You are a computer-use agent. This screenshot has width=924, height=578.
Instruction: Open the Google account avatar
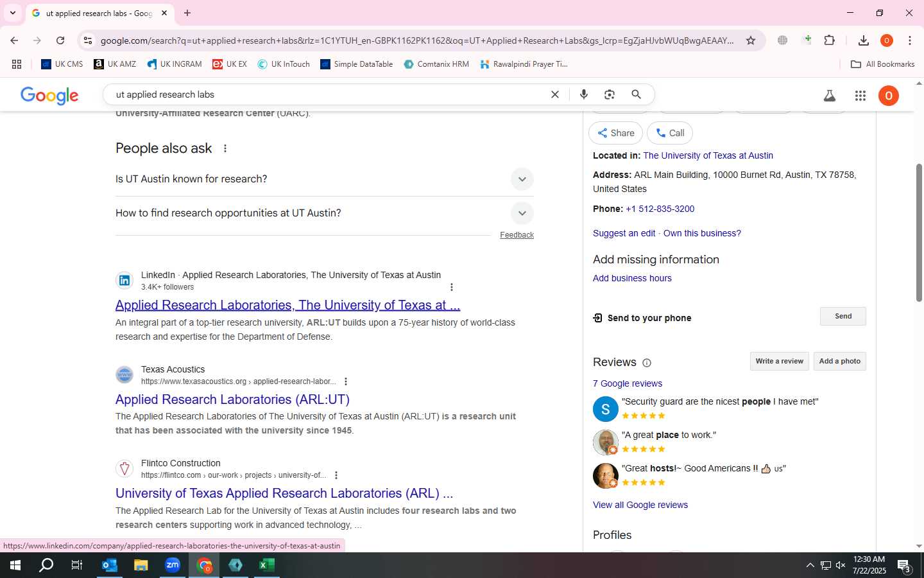pyautogui.click(x=889, y=96)
